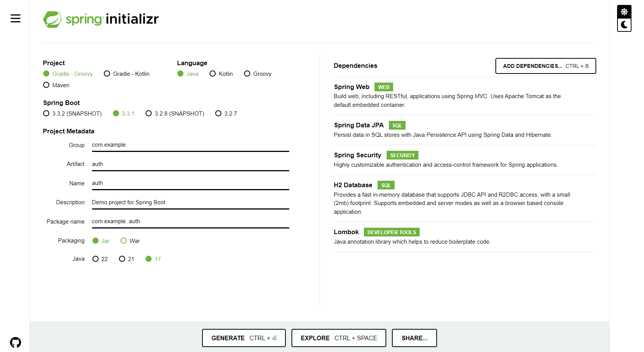Open the Share dialog
The image size is (644, 352).
pyautogui.click(x=414, y=338)
